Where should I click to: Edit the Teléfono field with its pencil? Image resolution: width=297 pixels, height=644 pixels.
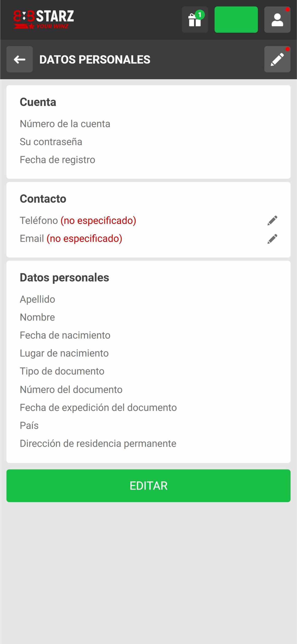pos(272,221)
